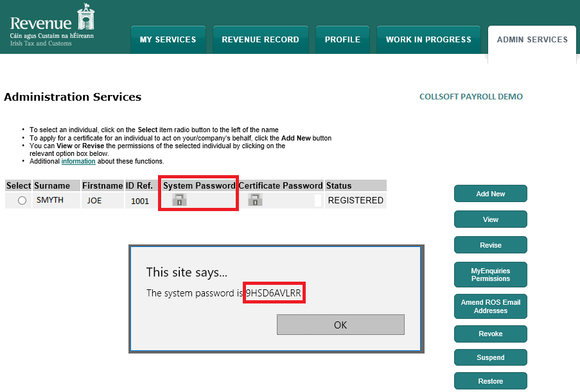The image size is (580, 392).
Task: Go to the Work In Progress tab
Action: click(428, 40)
